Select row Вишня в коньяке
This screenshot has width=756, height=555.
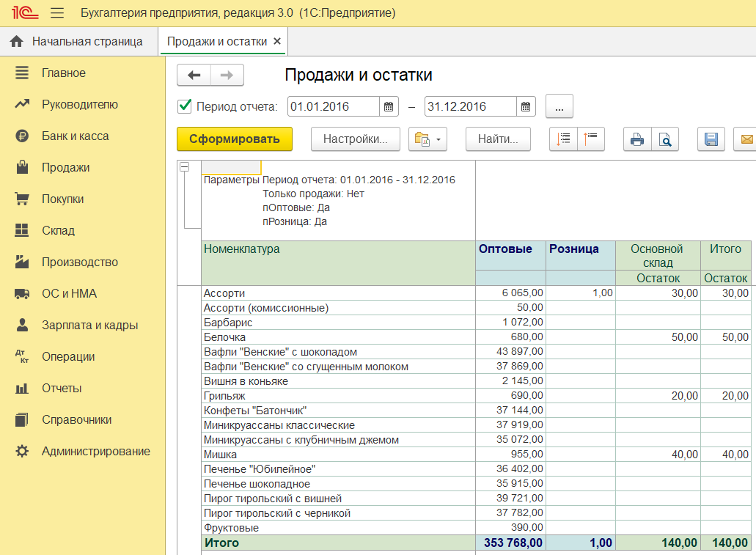pos(475,381)
